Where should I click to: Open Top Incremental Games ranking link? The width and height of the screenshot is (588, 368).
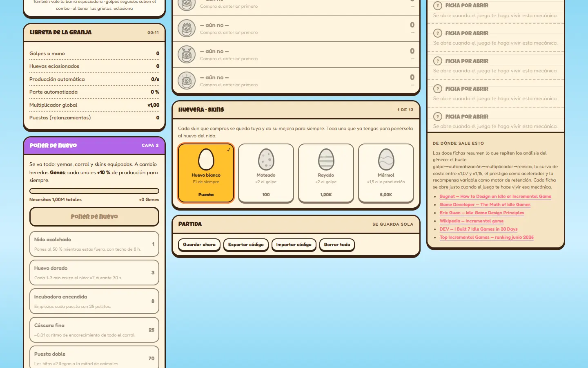tap(487, 237)
